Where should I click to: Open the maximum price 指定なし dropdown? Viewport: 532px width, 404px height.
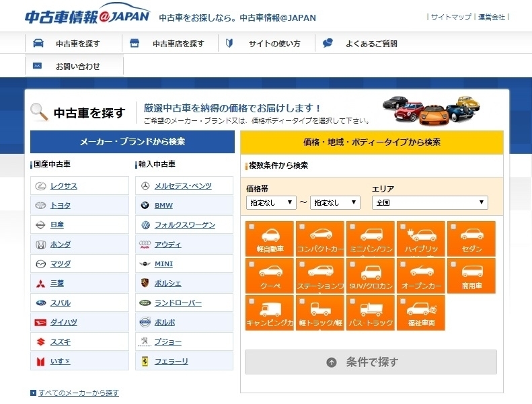click(x=335, y=202)
